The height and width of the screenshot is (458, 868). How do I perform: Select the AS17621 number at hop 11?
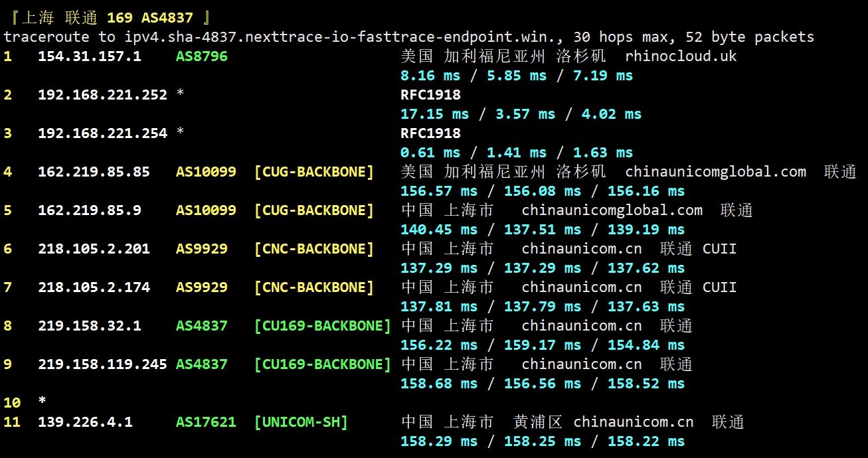[206, 422]
